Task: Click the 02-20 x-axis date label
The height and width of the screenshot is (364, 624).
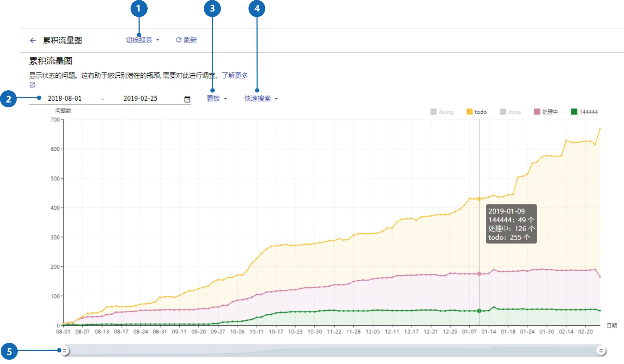Action: click(x=585, y=332)
